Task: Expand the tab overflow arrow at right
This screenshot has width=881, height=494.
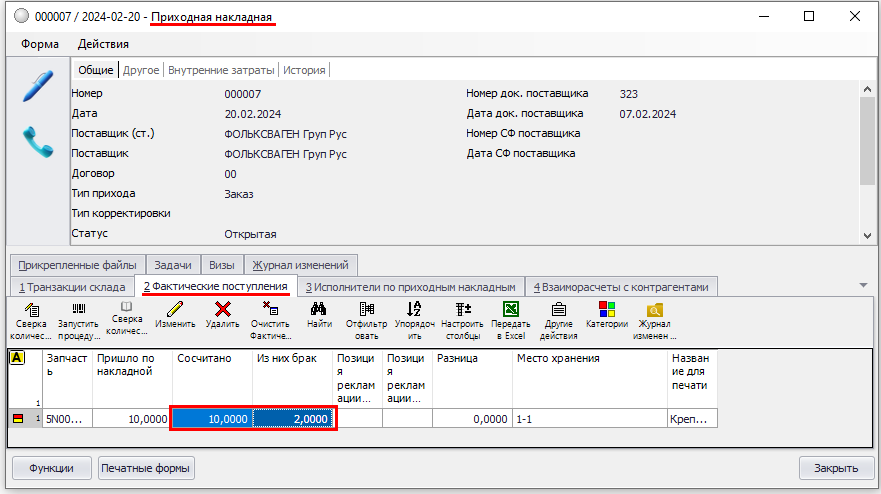Action: pyautogui.click(x=863, y=286)
